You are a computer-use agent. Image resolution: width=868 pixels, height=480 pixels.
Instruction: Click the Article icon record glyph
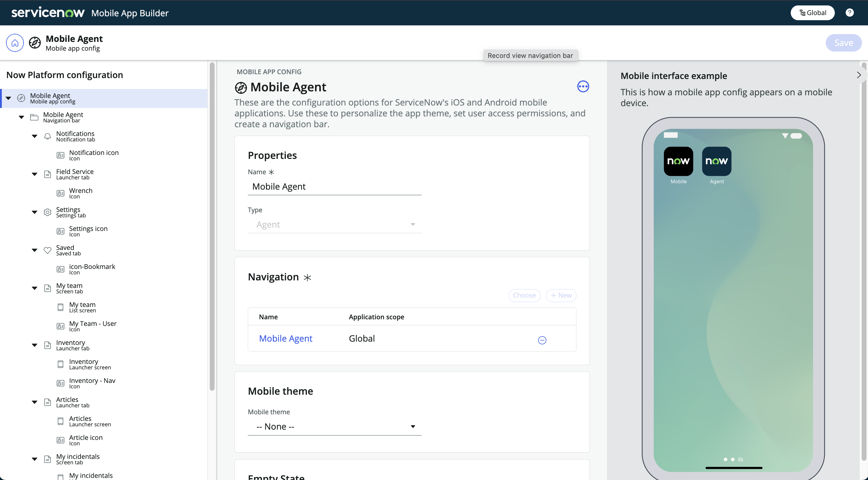coord(61,440)
